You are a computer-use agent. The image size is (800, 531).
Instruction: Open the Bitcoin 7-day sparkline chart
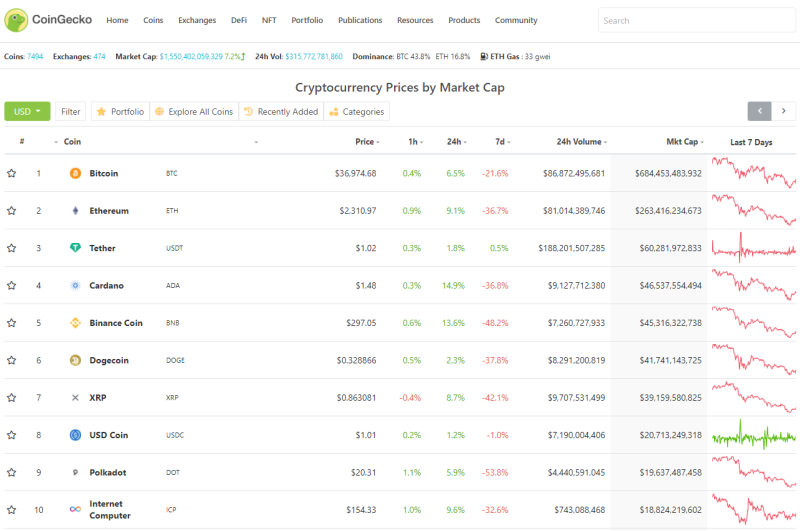pos(754,173)
